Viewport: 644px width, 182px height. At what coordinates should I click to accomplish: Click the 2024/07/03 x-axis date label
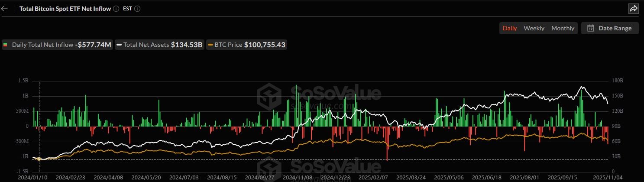point(184,178)
